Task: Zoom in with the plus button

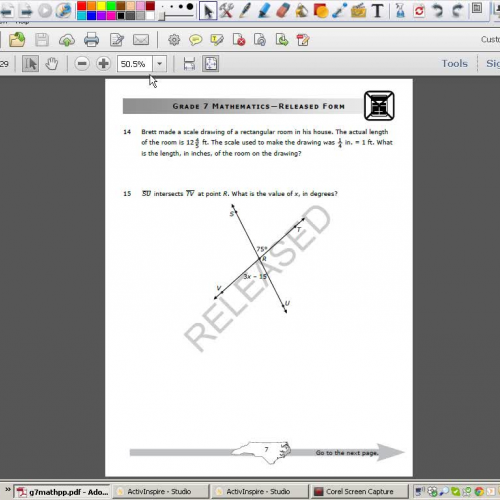Action: tap(103, 63)
